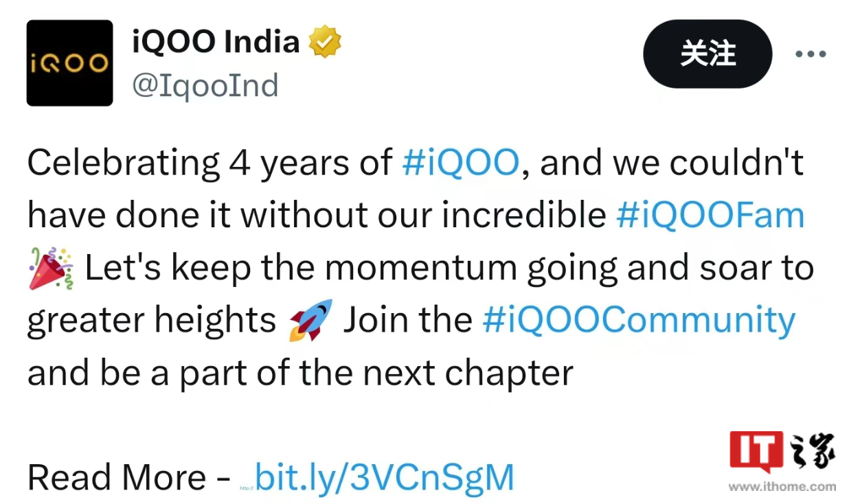This screenshot has width=849, height=504.
Task: Click the rocket emoji
Action: click(310, 320)
